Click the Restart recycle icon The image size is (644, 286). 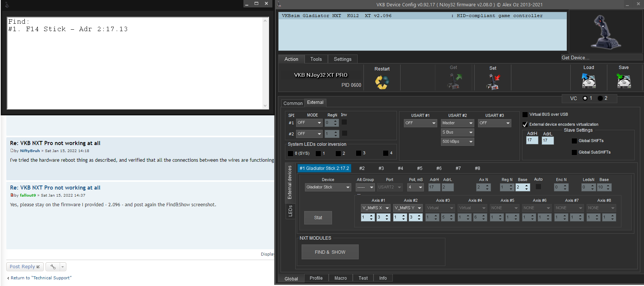[x=382, y=82]
